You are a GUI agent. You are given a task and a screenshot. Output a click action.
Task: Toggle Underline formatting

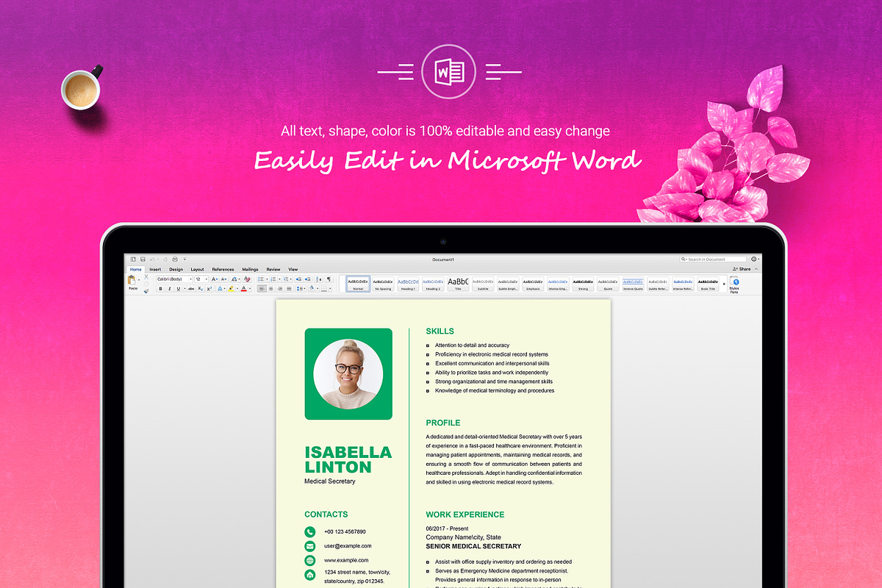coord(179,289)
